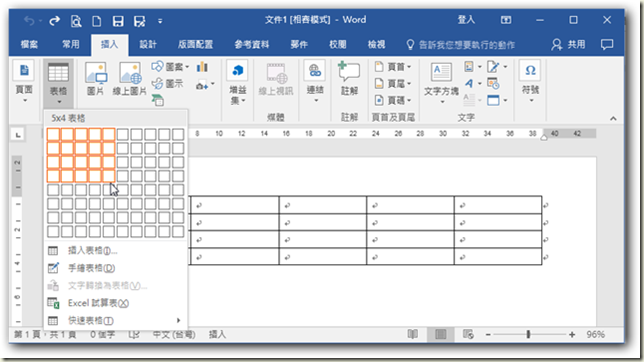Image resolution: width=644 pixels, height=362 pixels.
Task: Click the Online Pictures (線上圖片) icon
Action: click(130, 79)
